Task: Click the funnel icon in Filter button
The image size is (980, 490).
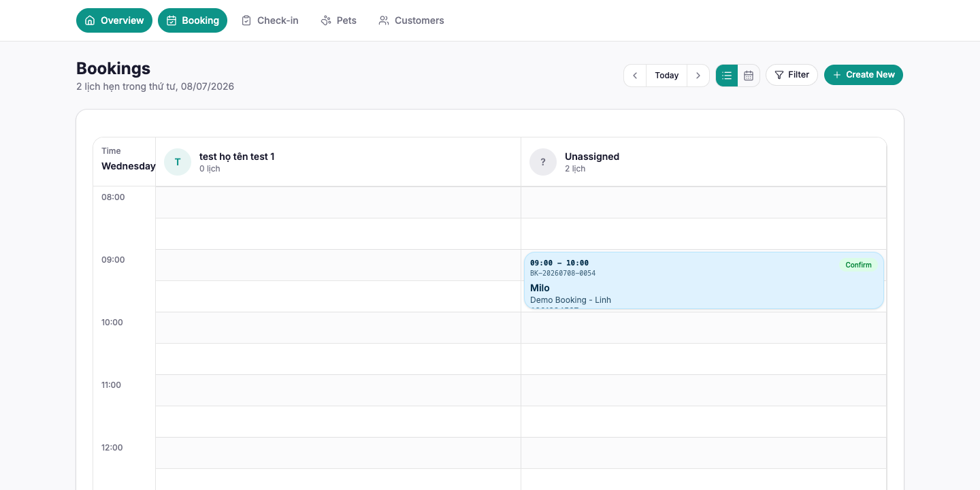Action: 779,75
